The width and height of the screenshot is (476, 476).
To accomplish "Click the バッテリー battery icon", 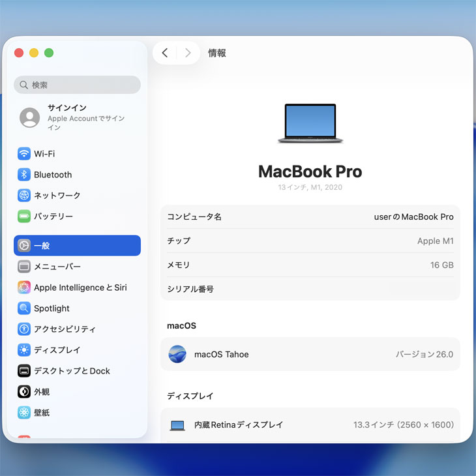I will coord(24,216).
